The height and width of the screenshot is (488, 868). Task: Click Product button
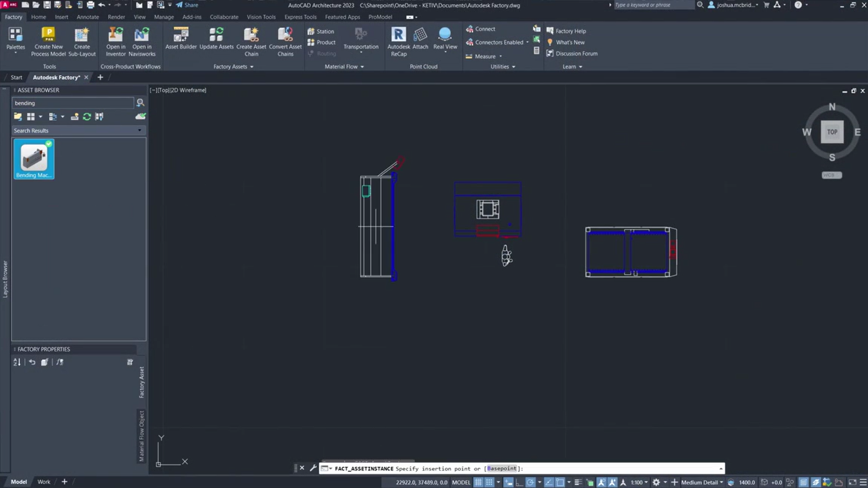[322, 42]
